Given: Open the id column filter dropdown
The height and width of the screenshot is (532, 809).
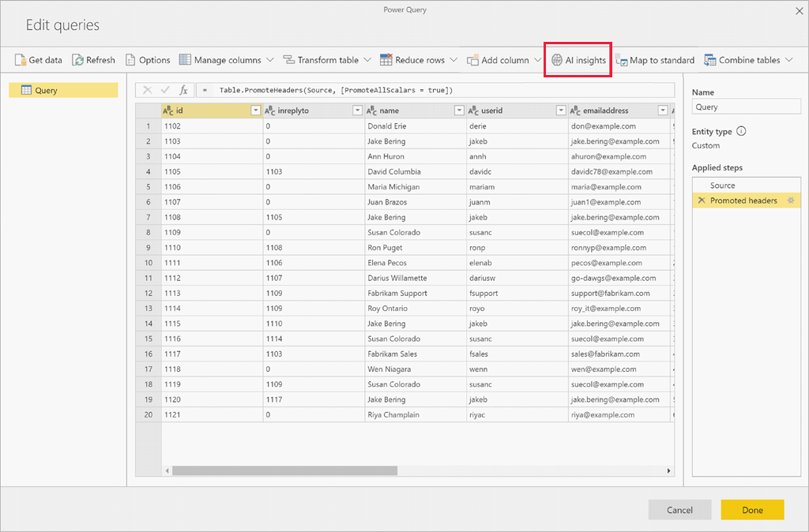Looking at the screenshot, I should pyautogui.click(x=255, y=111).
